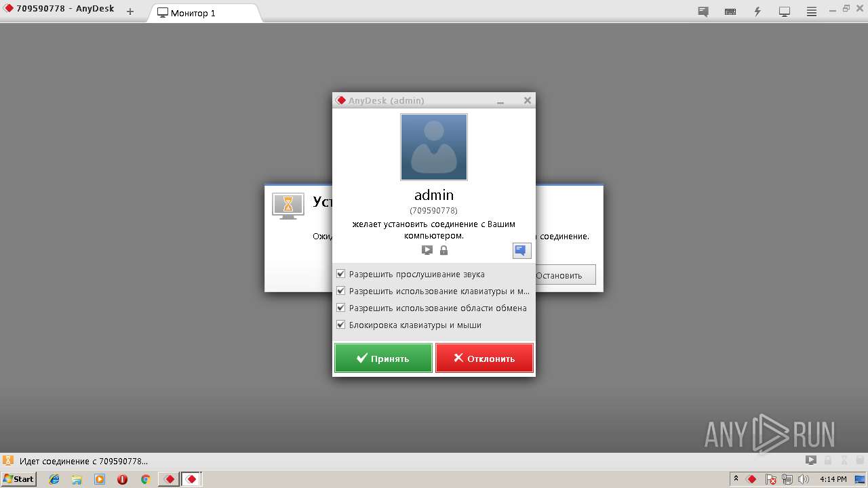Click the lock icon in the status bar
Viewport: 868px width, 488px height.
point(827,460)
